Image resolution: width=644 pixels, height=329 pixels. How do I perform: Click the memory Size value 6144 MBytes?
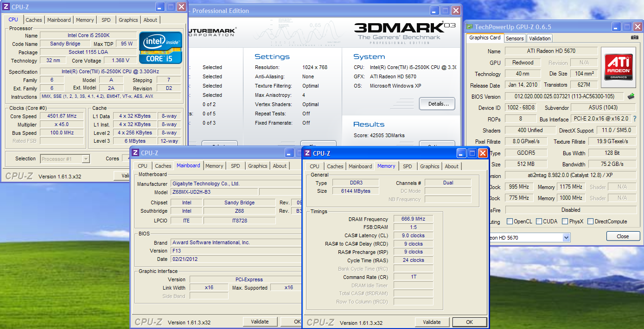coord(355,191)
